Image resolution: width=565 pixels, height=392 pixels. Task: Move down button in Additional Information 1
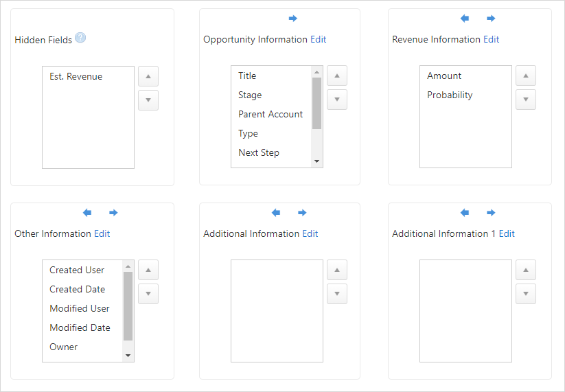pos(526,294)
